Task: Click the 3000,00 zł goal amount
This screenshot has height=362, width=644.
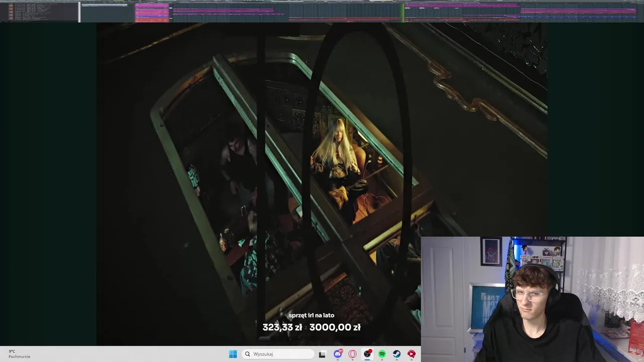Action: tap(335, 327)
